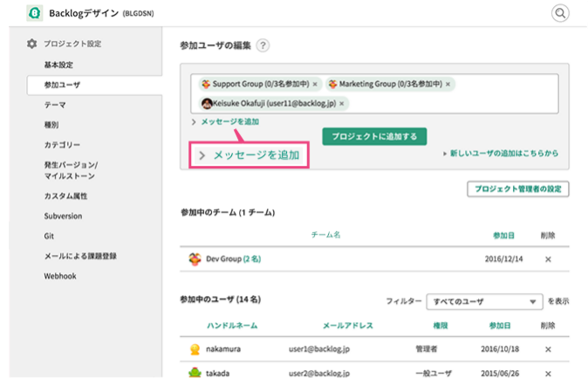
Task: Open the search magnifier icon
Action: [560, 13]
